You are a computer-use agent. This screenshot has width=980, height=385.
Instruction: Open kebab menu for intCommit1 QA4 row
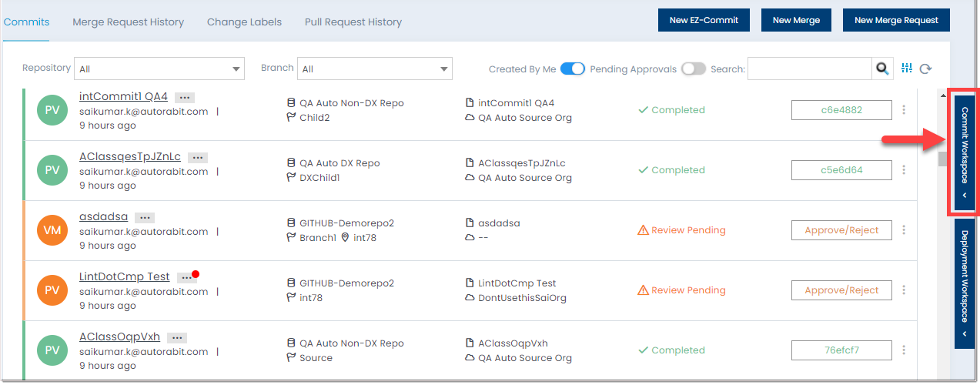pos(904,110)
